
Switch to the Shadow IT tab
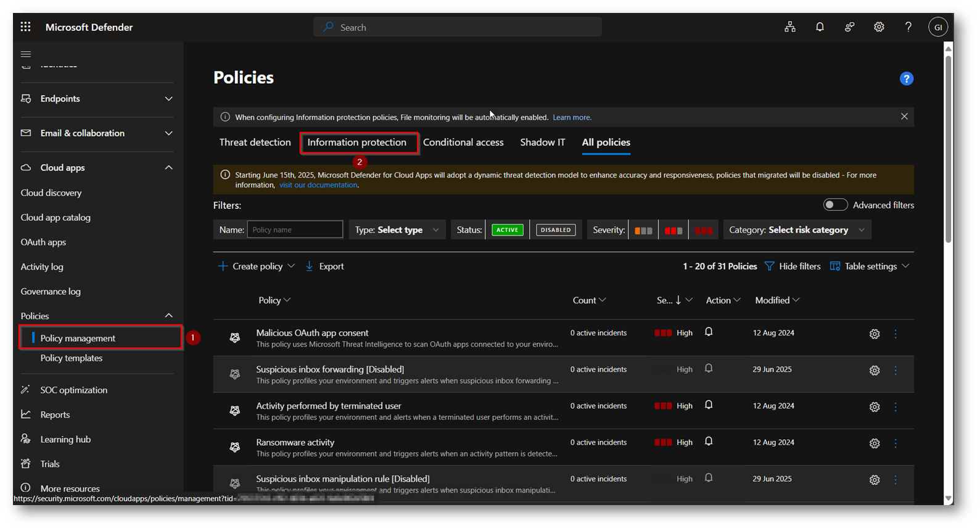pos(542,142)
